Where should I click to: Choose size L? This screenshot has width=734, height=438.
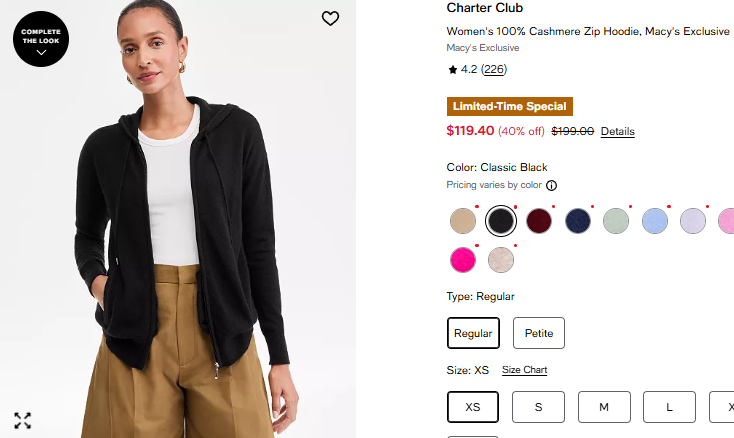669,407
